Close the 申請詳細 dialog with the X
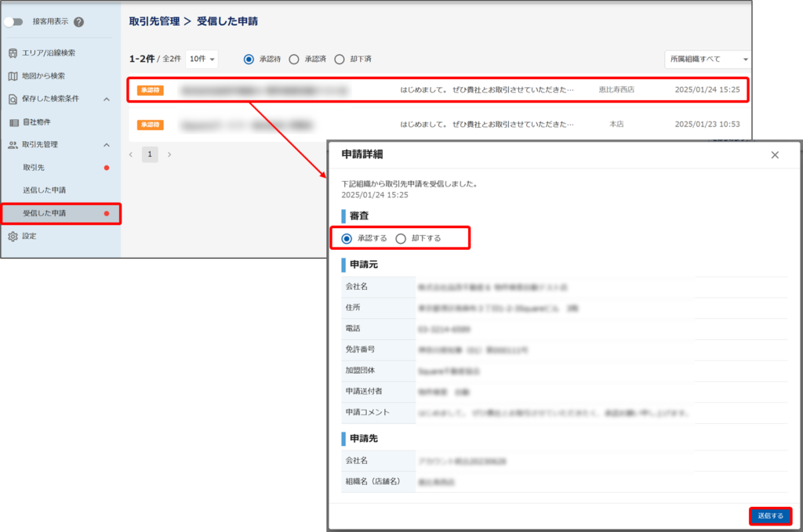The height and width of the screenshot is (532, 803). (775, 155)
